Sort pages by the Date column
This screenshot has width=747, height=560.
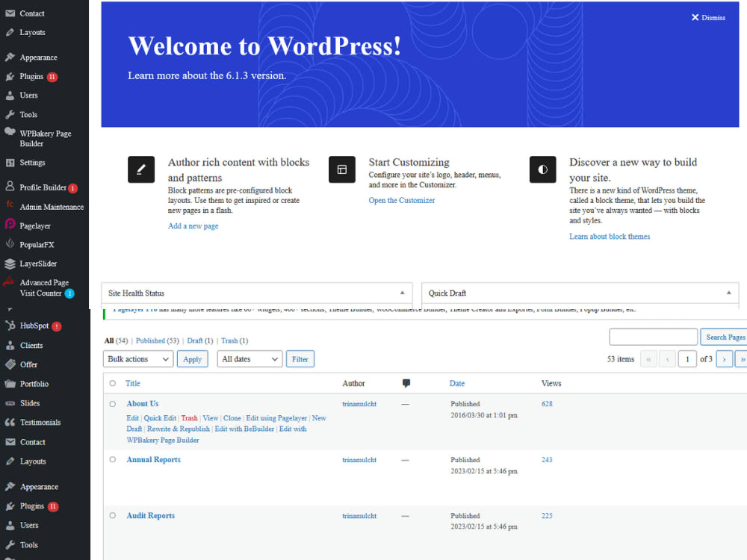(x=457, y=383)
